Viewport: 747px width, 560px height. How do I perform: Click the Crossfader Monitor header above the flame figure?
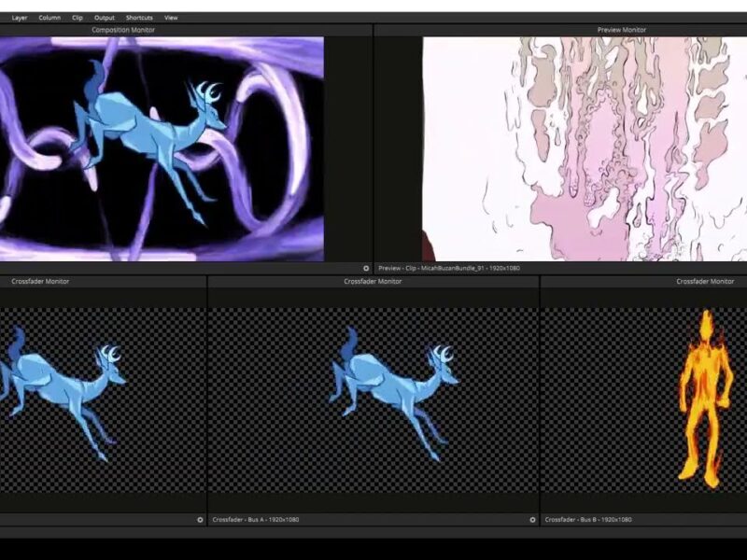[x=705, y=281]
